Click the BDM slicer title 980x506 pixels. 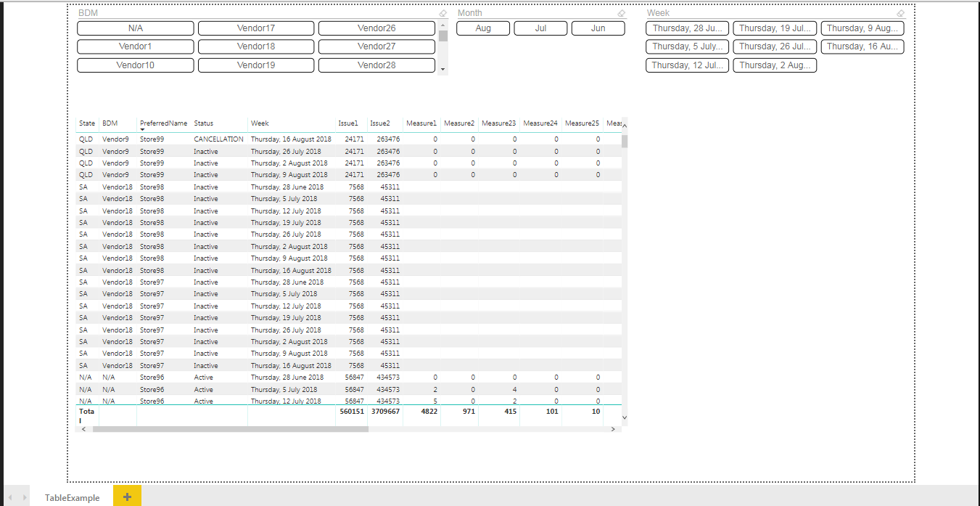[88, 13]
